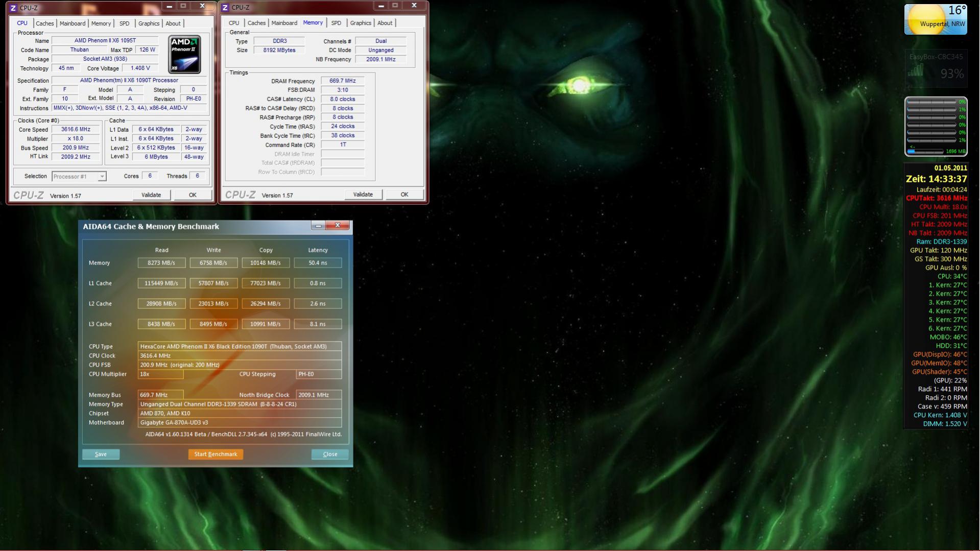This screenshot has width=980, height=551.
Task: Click the CPU-Z icon in the memory window title bar
Action: click(x=225, y=7)
